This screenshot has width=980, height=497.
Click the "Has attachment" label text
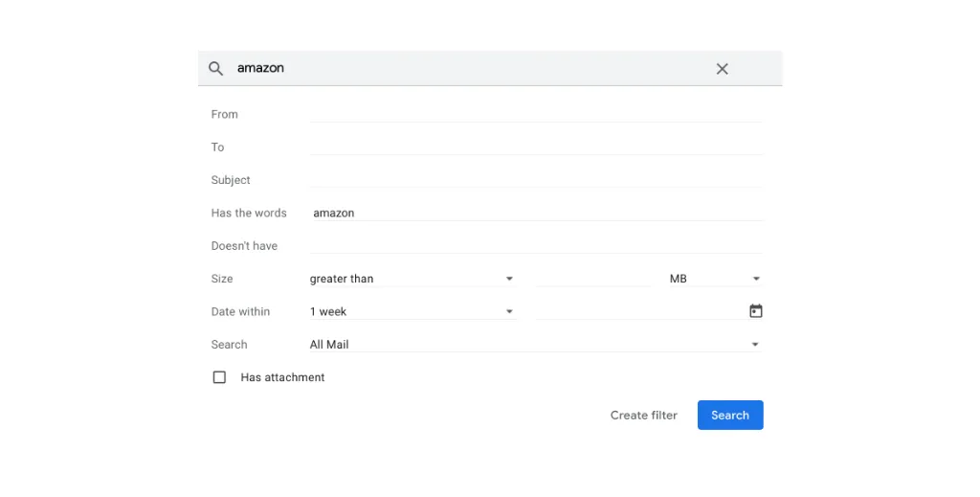(x=282, y=377)
